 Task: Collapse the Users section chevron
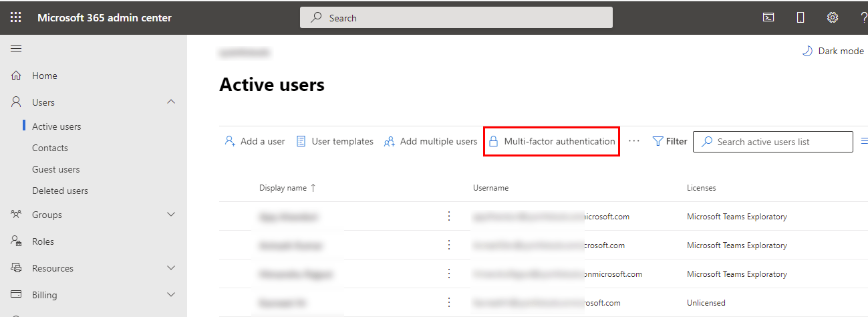tap(171, 102)
